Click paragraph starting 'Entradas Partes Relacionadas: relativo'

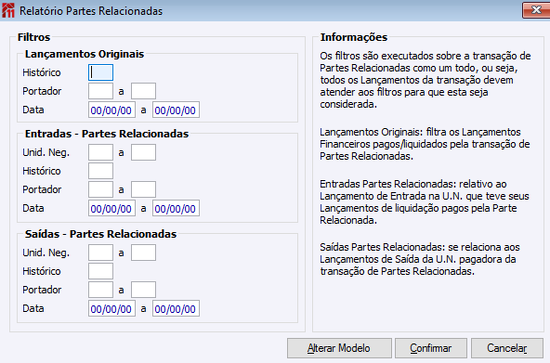pos(424,202)
